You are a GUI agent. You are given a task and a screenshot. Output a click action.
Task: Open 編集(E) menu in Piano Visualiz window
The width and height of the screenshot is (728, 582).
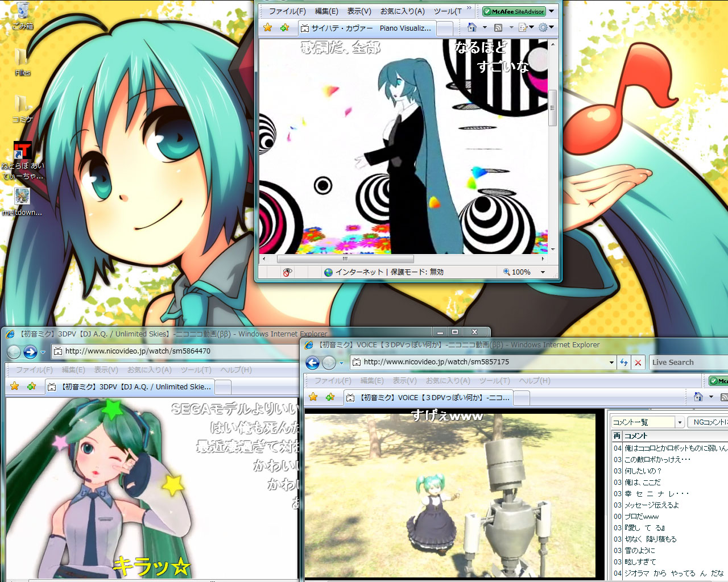tap(326, 11)
